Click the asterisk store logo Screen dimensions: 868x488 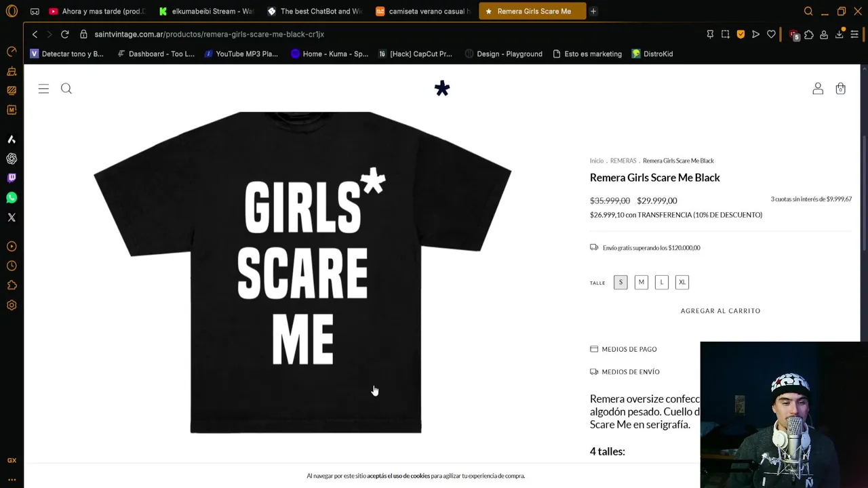tap(442, 89)
